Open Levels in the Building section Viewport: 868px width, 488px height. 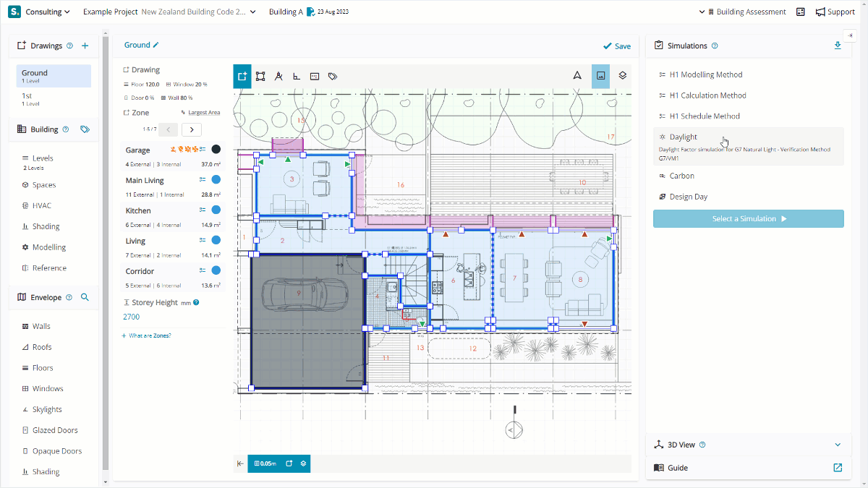click(43, 158)
